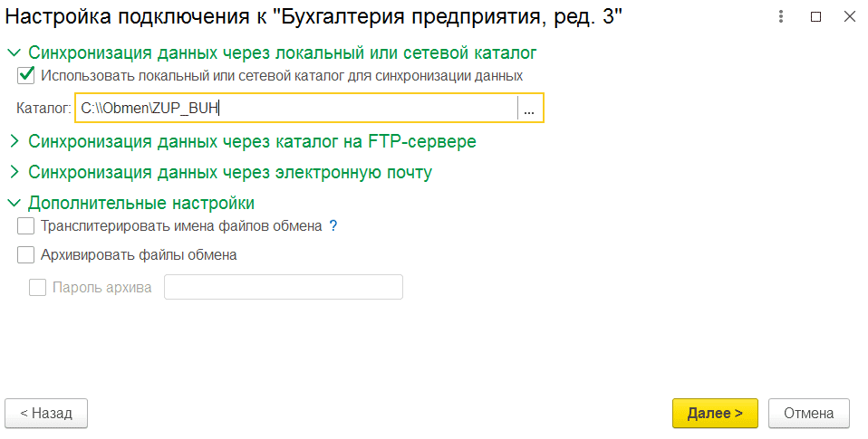Enable 'Архивировать файлы обмена' checkbox
Viewport: 868px width, 439px height.
[26, 255]
